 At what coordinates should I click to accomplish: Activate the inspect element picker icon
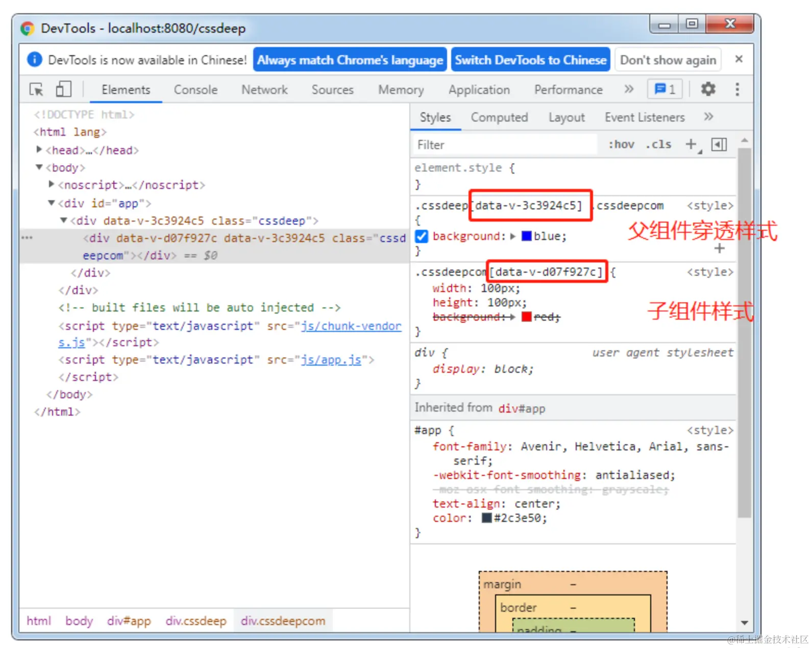pos(36,89)
